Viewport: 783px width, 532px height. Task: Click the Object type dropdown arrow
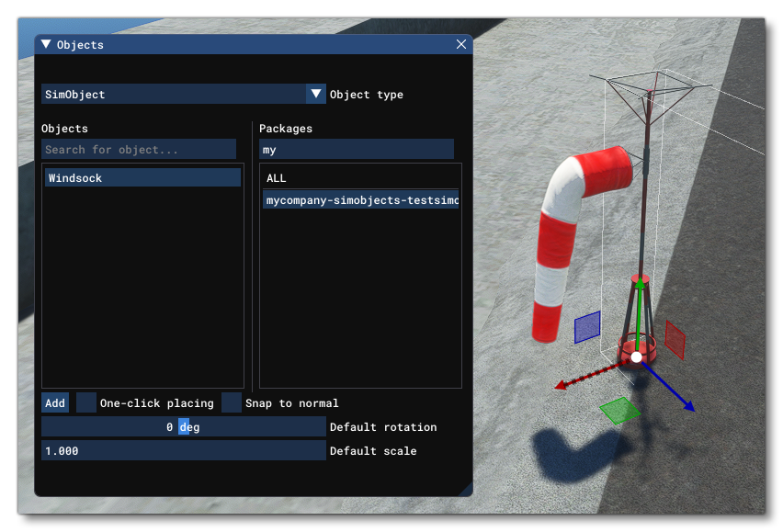click(316, 94)
